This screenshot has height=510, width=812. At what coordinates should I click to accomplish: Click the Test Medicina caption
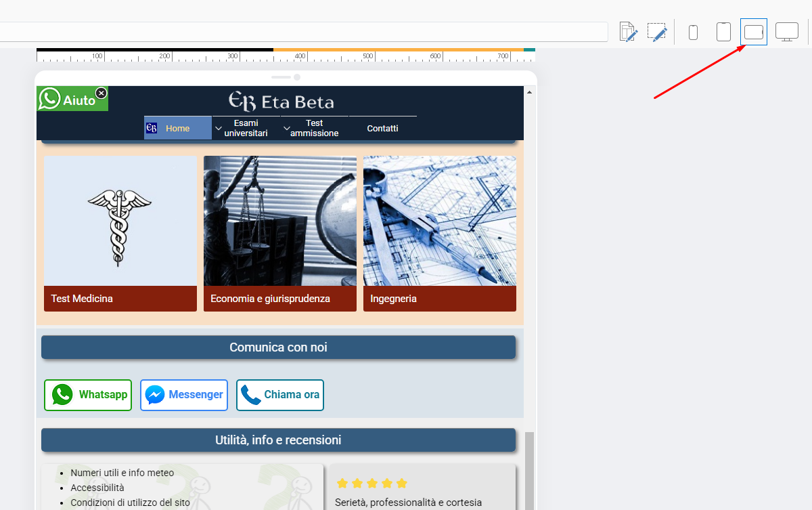coord(120,299)
